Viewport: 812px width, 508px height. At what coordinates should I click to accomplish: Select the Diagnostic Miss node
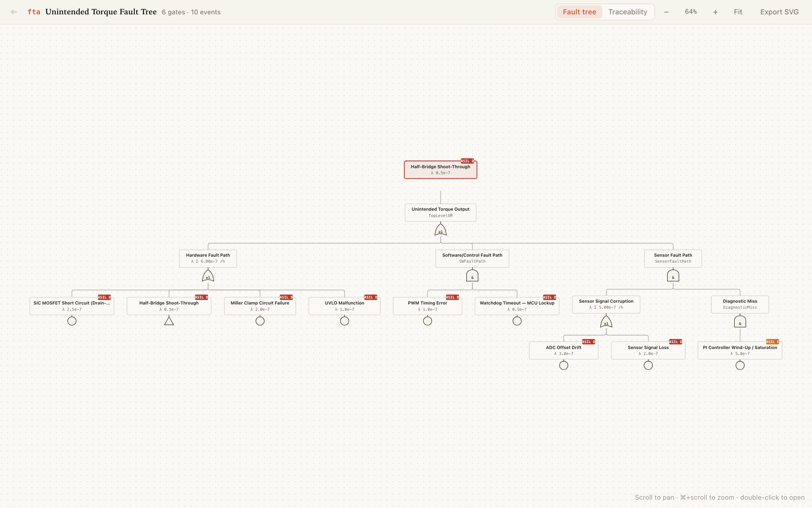pyautogui.click(x=740, y=305)
